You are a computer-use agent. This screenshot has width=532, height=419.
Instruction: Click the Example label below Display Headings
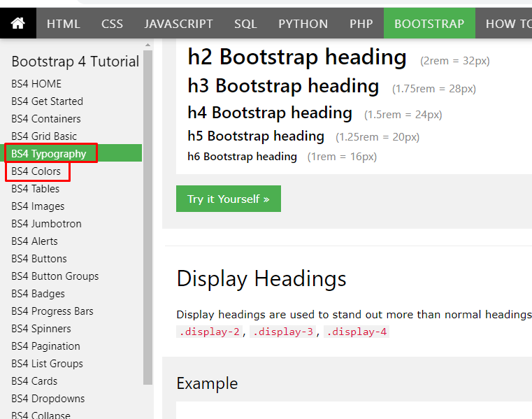(207, 383)
